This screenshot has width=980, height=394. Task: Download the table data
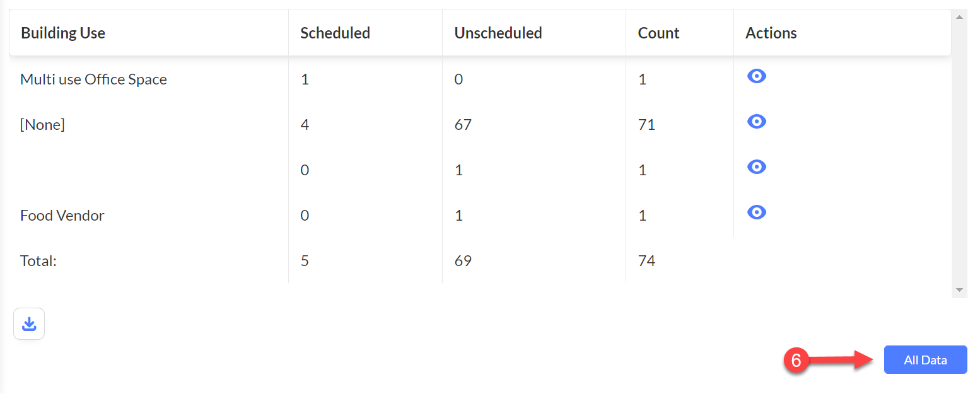click(x=29, y=324)
